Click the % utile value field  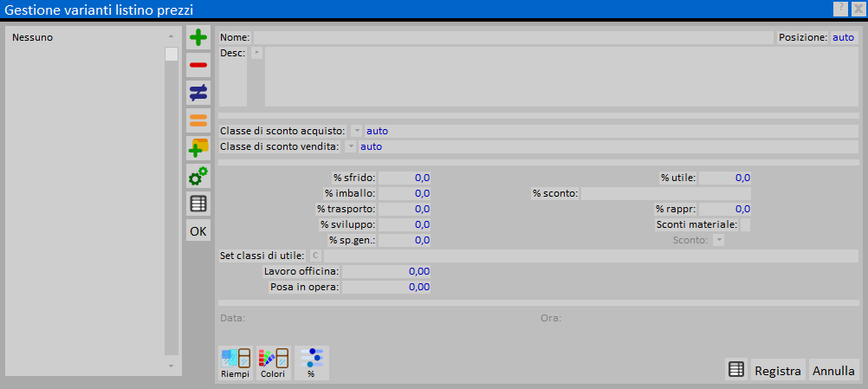[725, 178]
